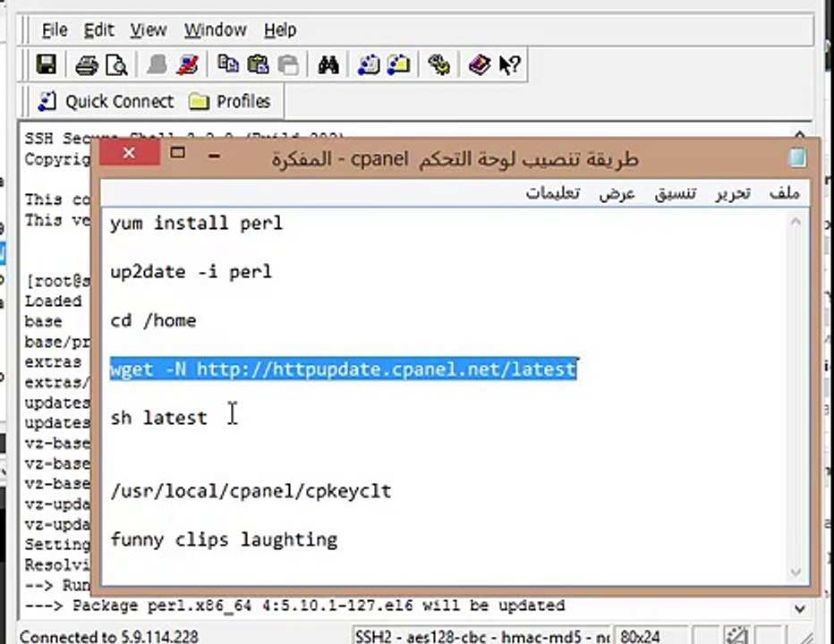This screenshot has height=644, width=834.
Task: Open New Terminal Window icon
Action: tap(369, 65)
